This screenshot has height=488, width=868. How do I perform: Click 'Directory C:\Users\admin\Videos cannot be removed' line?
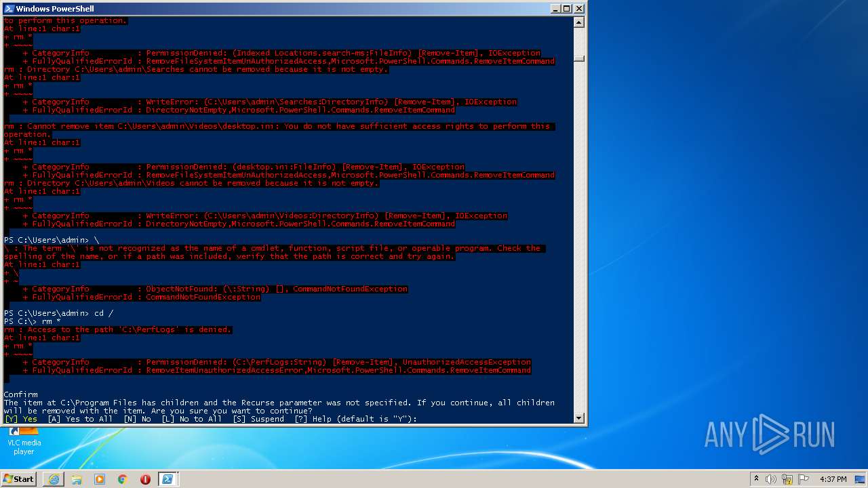[191, 183]
